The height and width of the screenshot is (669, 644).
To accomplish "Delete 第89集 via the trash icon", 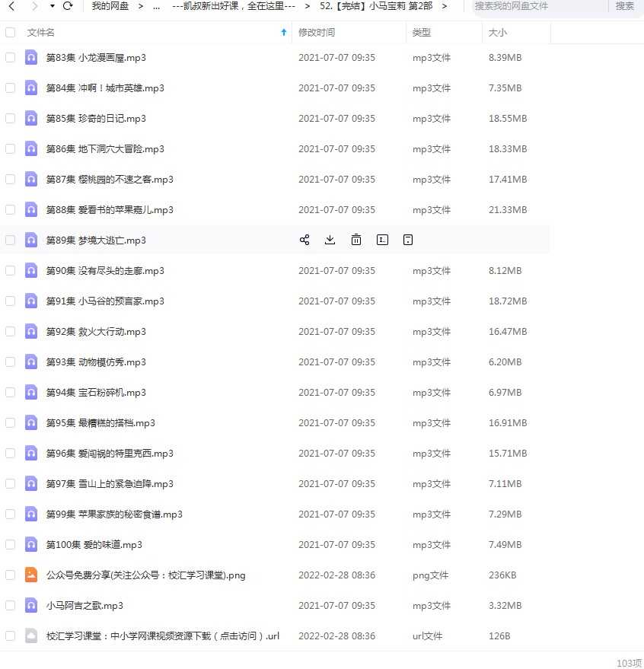I will (x=355, y=239).
